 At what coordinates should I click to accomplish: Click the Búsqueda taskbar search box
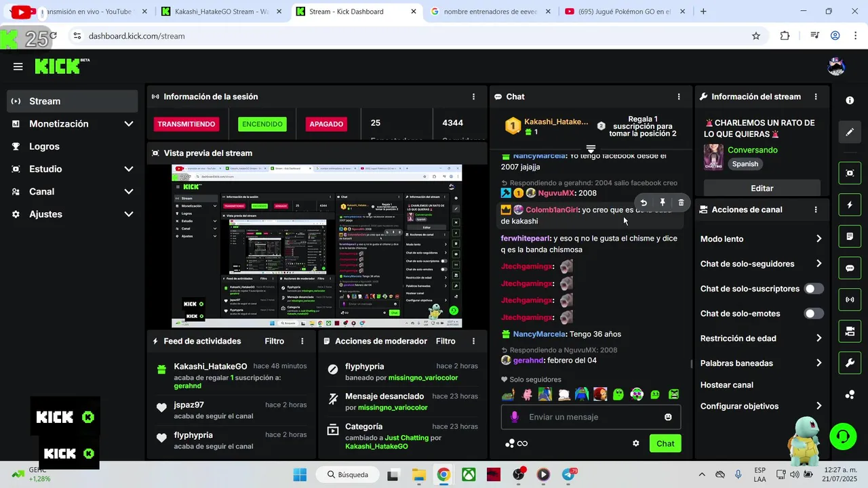347,474
